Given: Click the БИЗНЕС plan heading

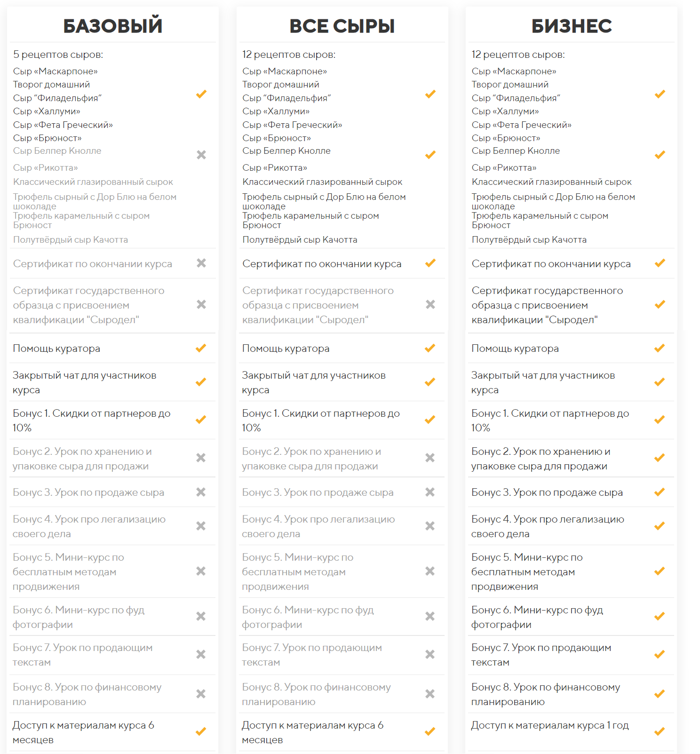Looking at the screenshot, I should click(x=572, y=26).
